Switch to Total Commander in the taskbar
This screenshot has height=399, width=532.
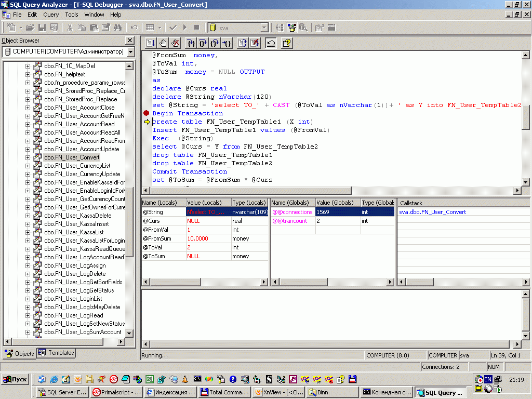click(x=225, y=392)
